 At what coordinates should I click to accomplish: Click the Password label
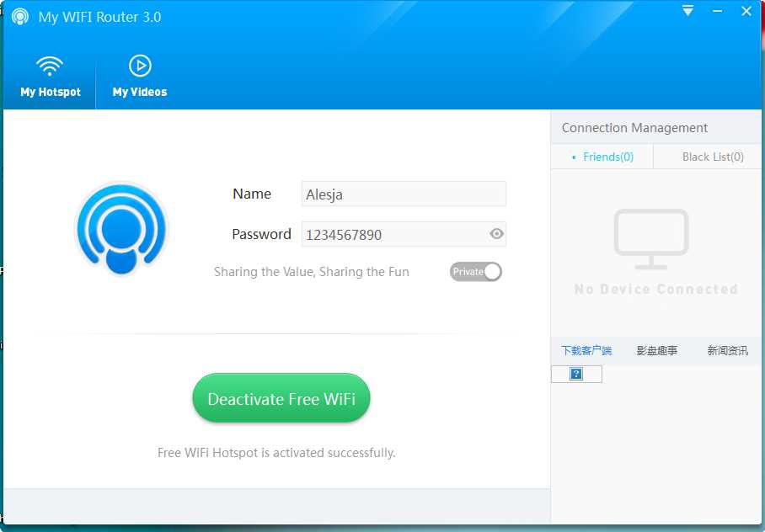click(x=261, y=234)
